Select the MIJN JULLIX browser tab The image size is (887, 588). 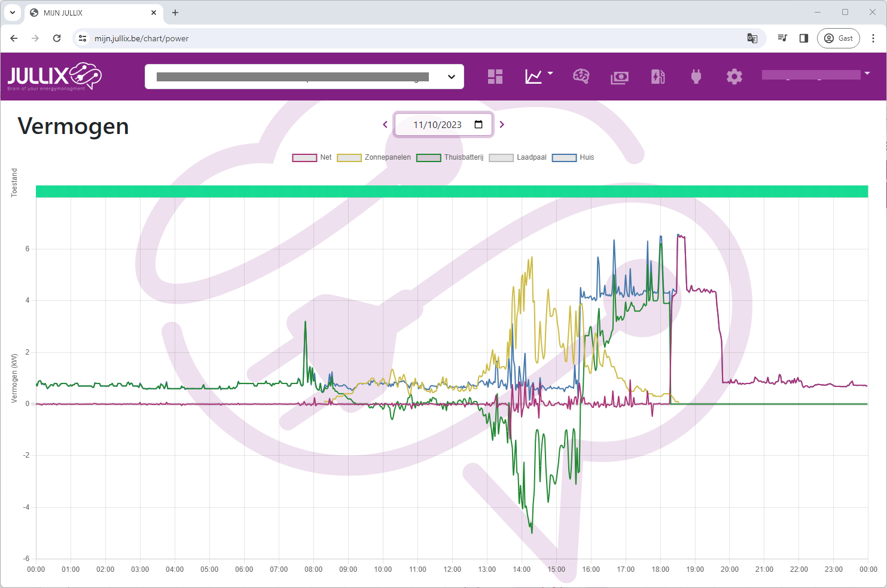pos(90,13)
